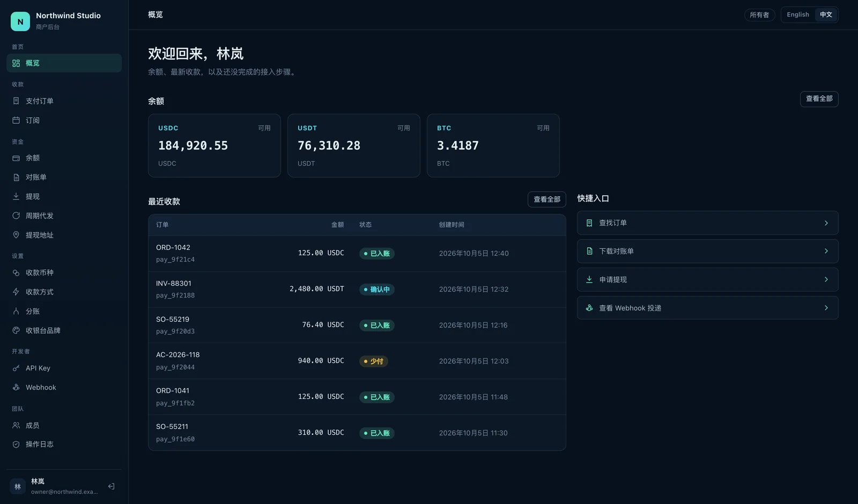Click the 成员 people icon
Screen dimensions: 858x504
coord(16,425)
